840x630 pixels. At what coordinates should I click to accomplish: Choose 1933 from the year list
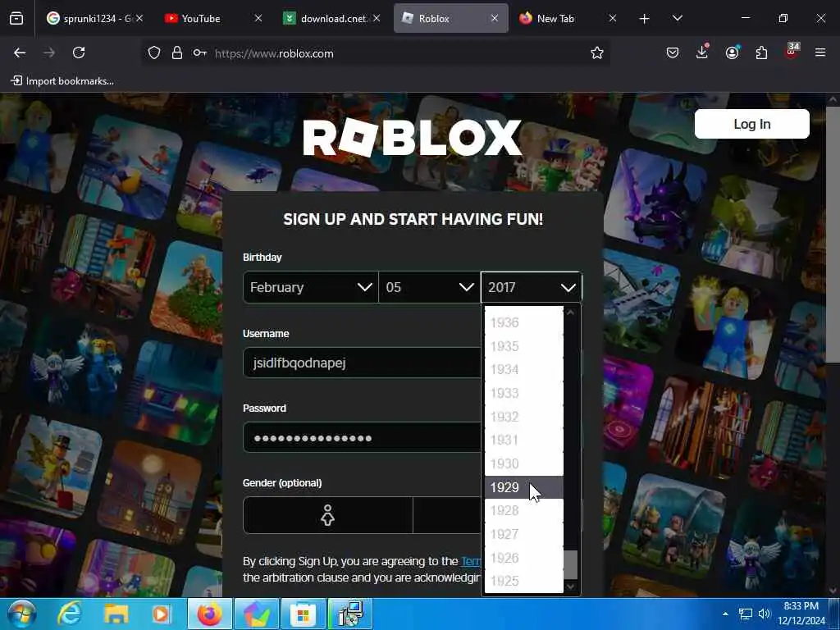click(523, 393)
